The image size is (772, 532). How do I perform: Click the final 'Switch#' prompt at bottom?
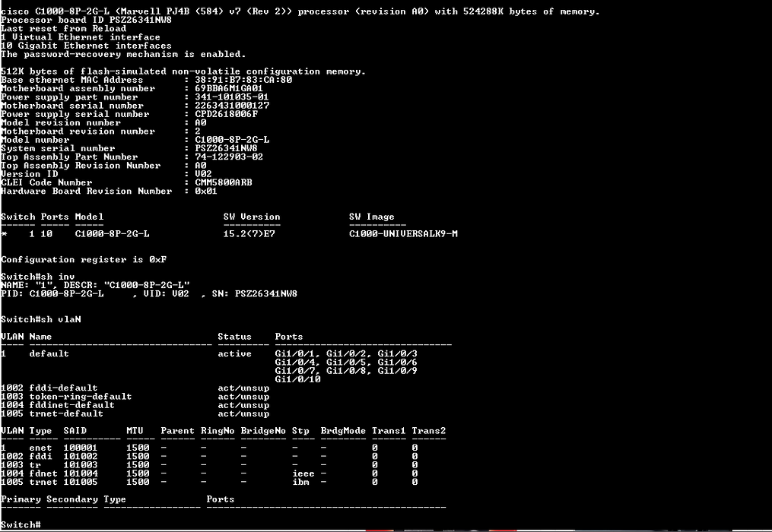tap(21, 524)
